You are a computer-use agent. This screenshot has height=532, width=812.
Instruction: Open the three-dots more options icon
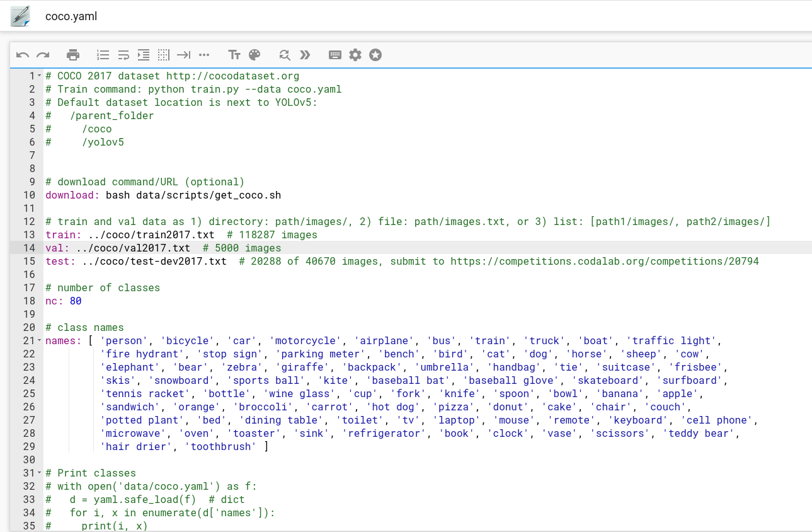pyautogui.click(x=204, y=55)
